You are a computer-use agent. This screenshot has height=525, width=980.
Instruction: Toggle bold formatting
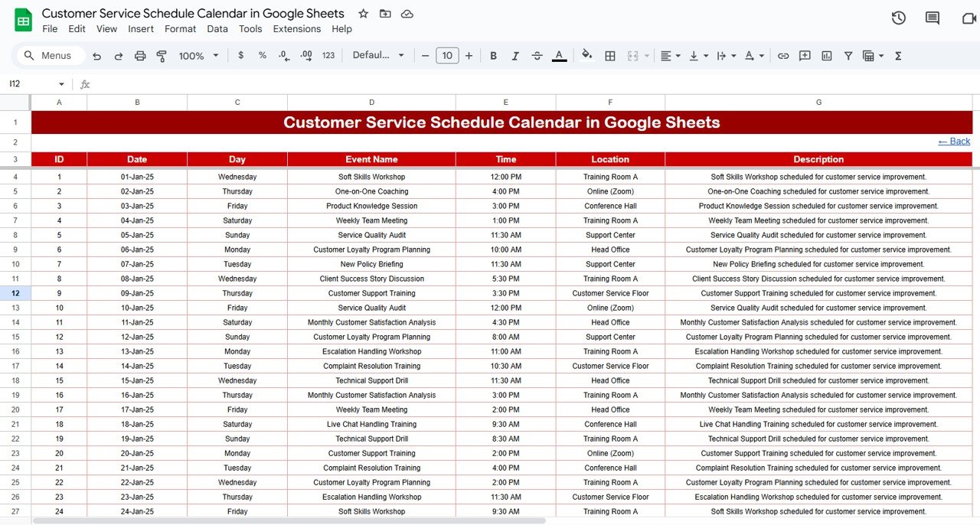click(493, 56)
